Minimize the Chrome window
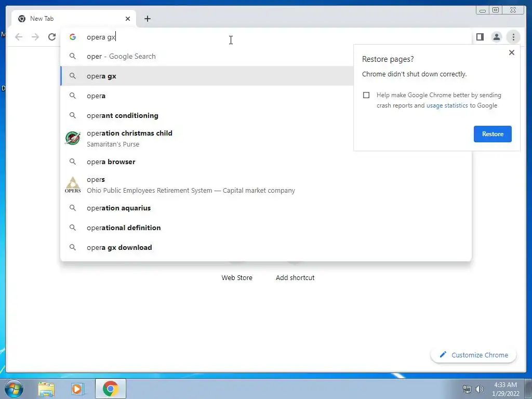The height and width of the screenshot is (399, 532). pos(483,10)
